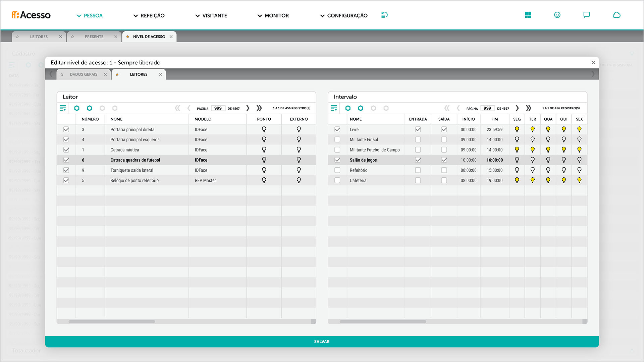The image size is (644, 362).
Task: Select the Leitores tab inside the dialog
Action: click(x=139, y=74)
